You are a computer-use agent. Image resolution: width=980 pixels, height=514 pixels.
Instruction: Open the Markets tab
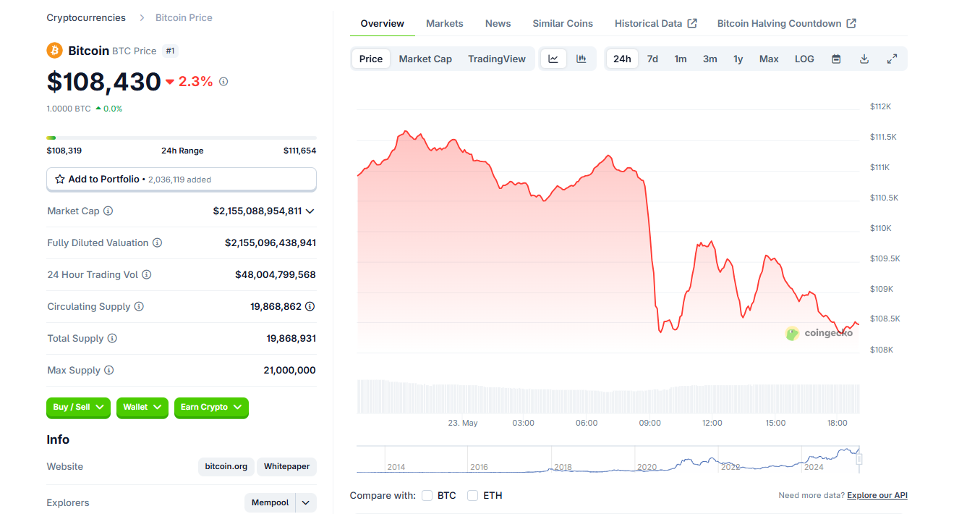[445, 23]
